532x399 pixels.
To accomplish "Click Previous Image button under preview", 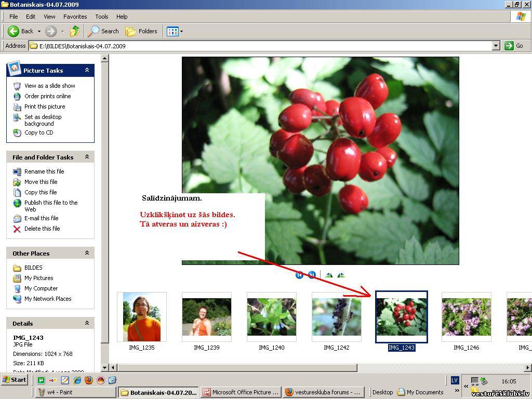I will click(299, 275).
